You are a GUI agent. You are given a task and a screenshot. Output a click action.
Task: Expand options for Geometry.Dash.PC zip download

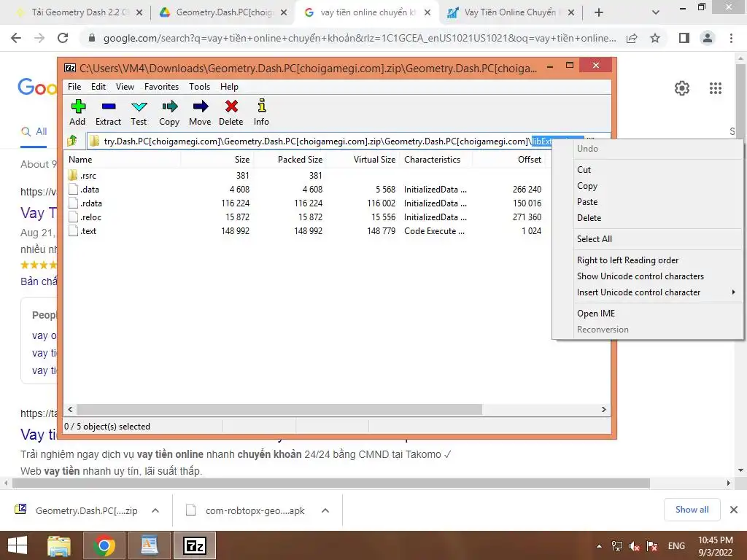(x=155, y=510)
